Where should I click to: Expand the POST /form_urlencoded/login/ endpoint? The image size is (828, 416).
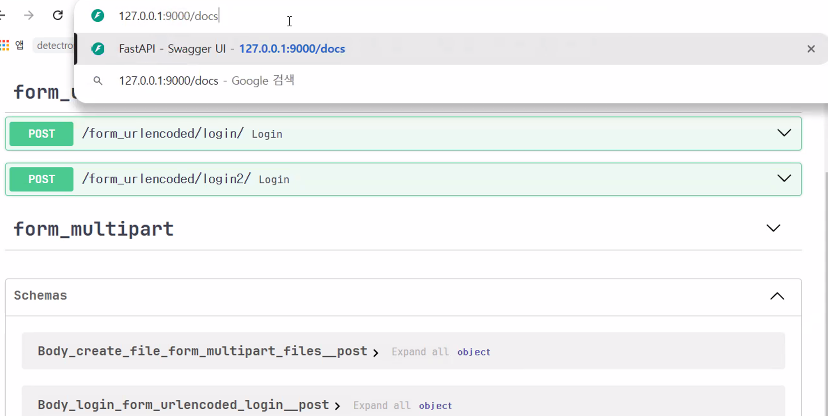tap(403, 134)
